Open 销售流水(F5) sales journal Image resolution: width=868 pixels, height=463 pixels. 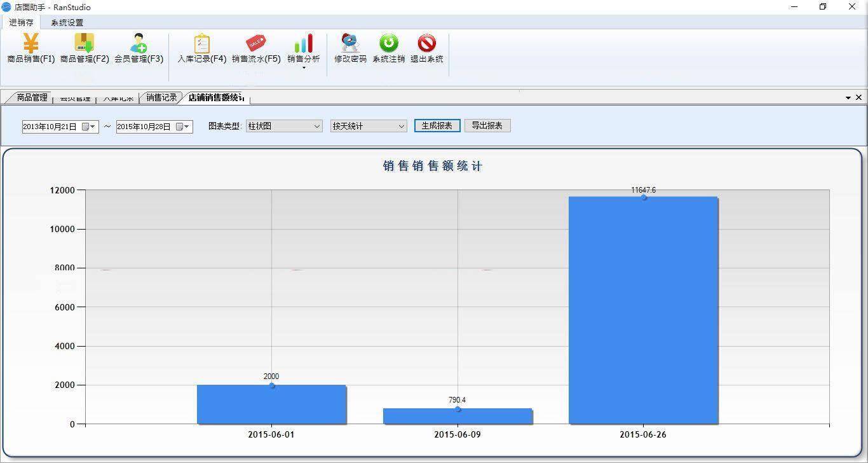255,48
